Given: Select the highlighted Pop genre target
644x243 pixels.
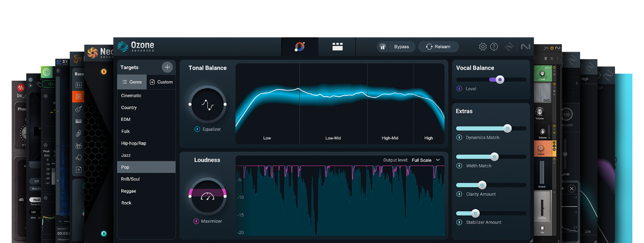Looking at the screenshot, I should 147,167.
